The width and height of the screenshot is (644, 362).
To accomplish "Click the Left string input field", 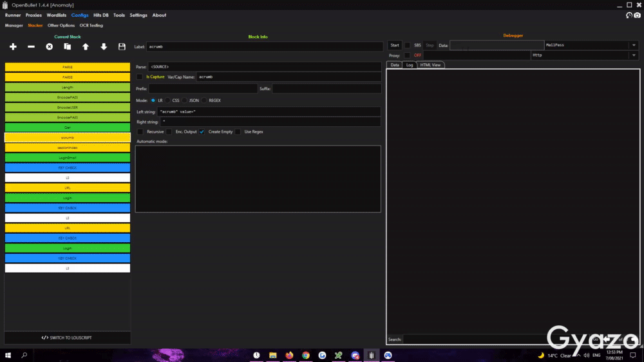I will pos(269,112).
